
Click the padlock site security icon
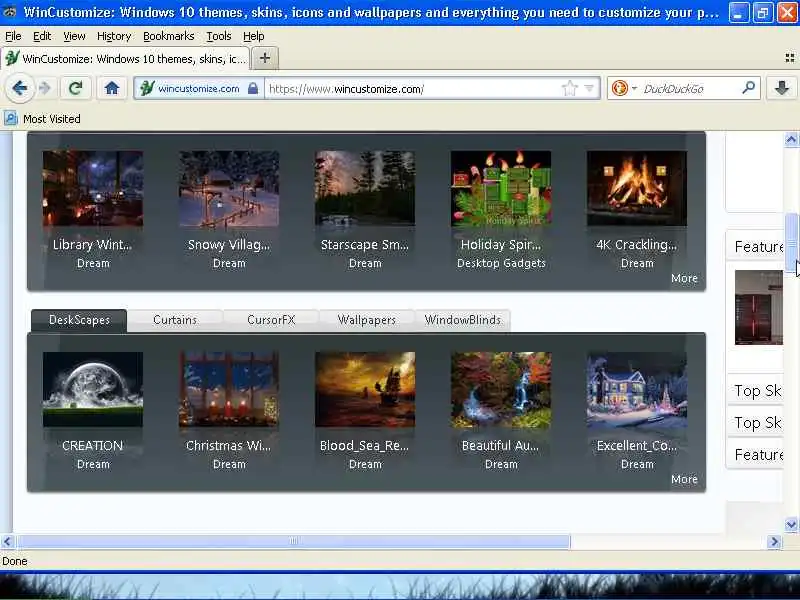(253, 89)
